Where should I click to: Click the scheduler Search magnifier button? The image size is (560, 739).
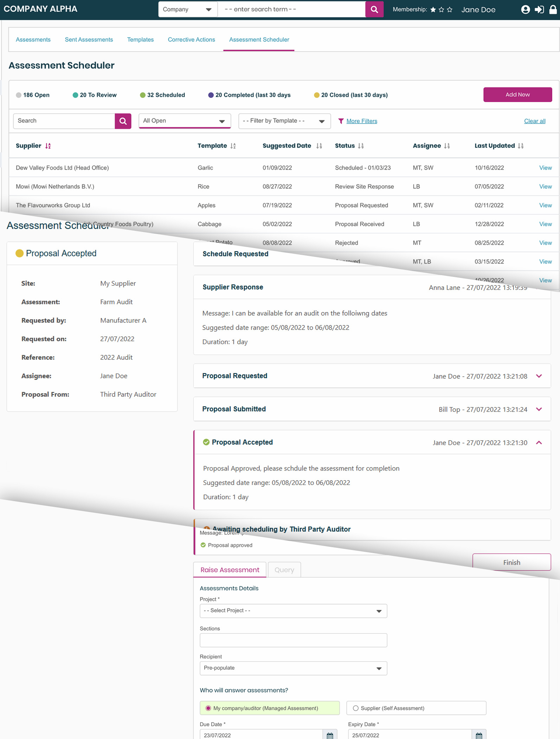pos(123,121)
